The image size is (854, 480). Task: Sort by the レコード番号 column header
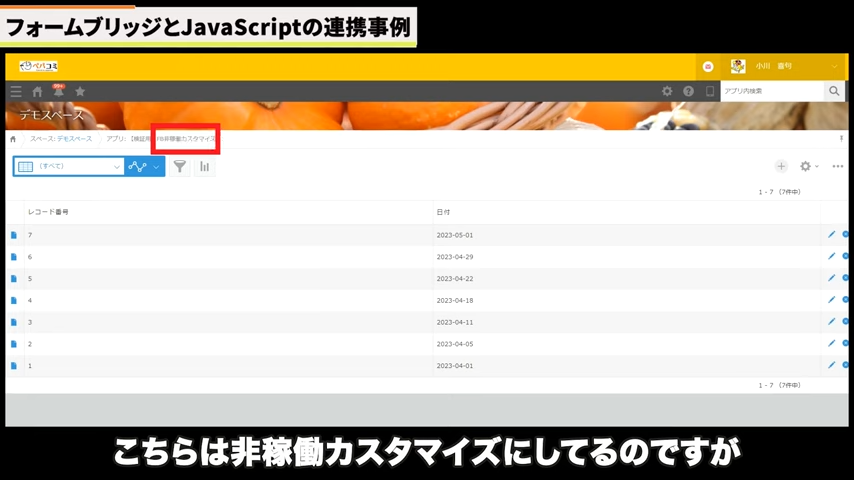pyautogui.click(x=48, y=212)
